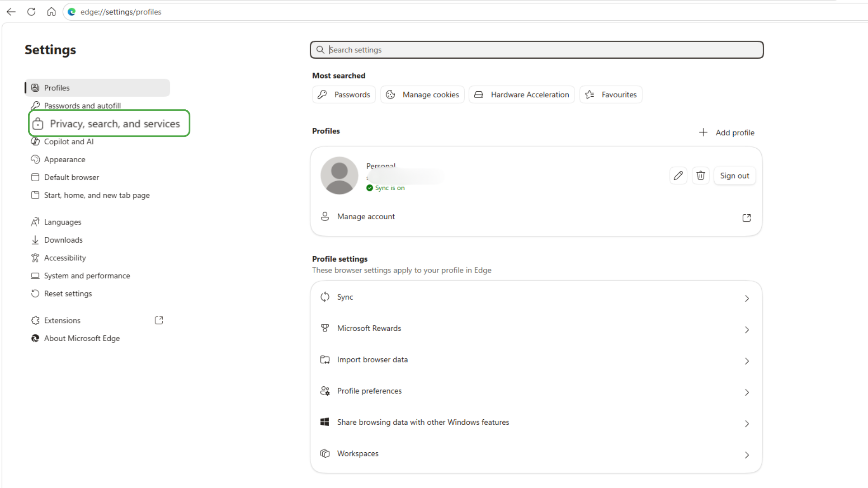Screen dimensions: 868x488
Task: Edit the Personal profile with the pencil icon
Action: [x=678, y=176]
